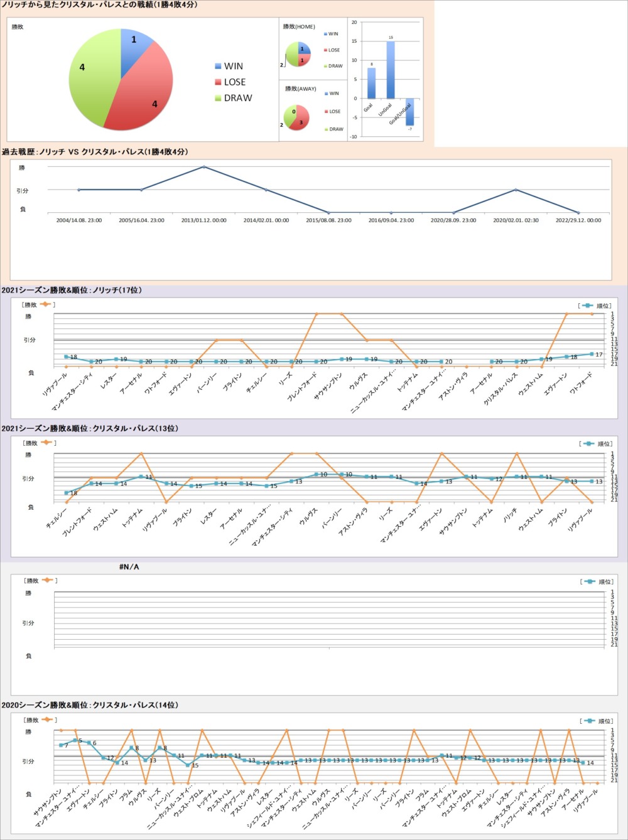Viewport: 628px width, 840px height.
Task: Click the green DRAW legend marker beside the large pie
Action: [x=218, y=98]
